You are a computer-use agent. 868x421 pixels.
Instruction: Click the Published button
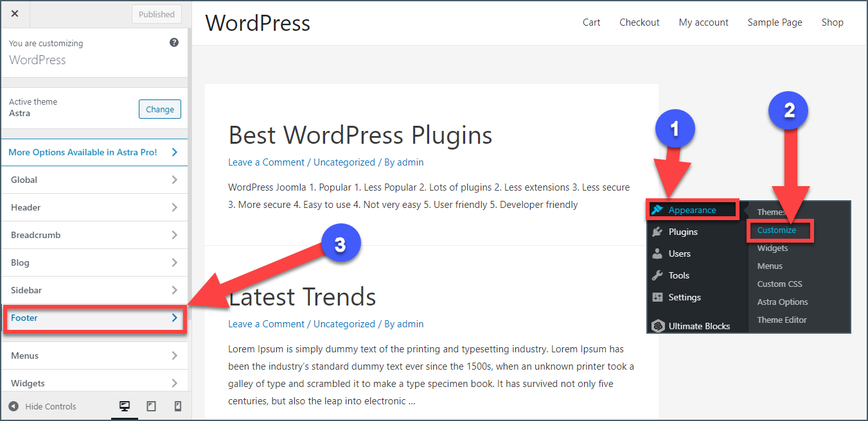[157, 14]
